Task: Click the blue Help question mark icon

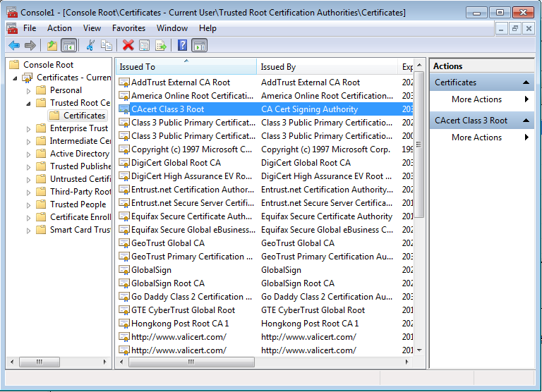Action: 182,46
